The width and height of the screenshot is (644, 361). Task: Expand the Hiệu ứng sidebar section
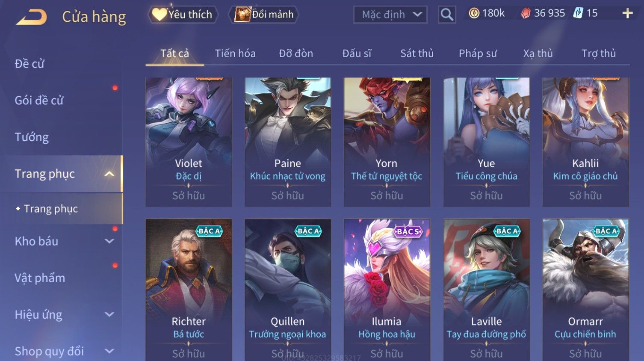point(109,315)
